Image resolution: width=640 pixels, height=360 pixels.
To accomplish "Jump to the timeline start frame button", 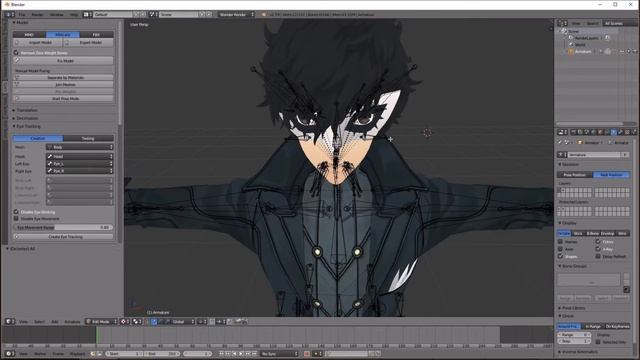I will 222,353.
